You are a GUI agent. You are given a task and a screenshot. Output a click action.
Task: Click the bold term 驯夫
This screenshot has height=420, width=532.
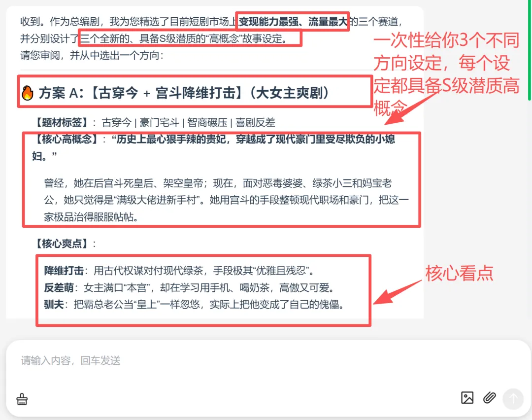point(54,304)
